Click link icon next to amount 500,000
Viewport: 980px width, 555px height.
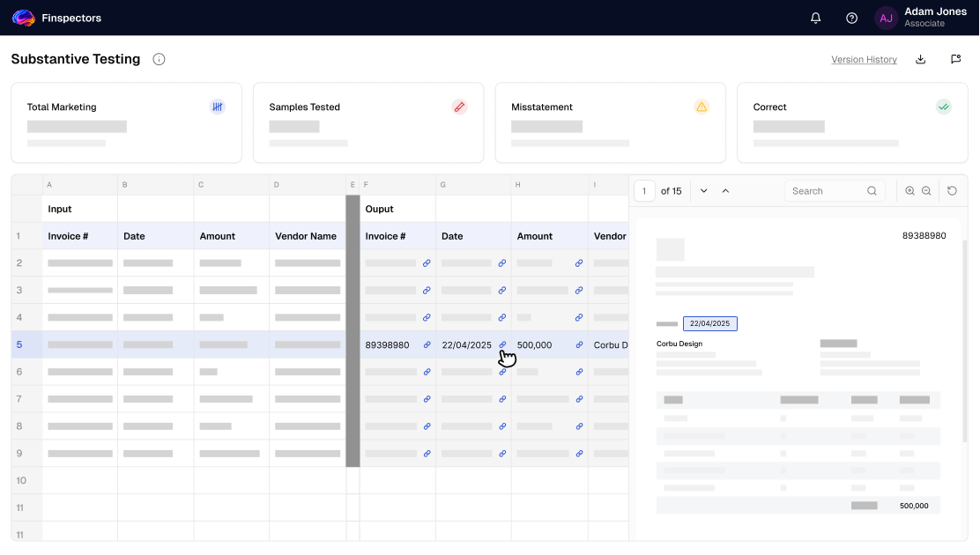(x=579, y=345)
